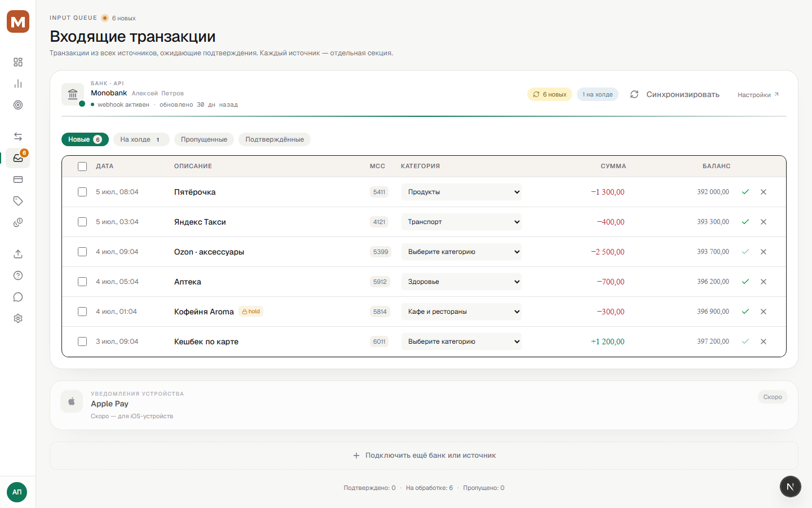Open the target goals sidebar icon
This screenshot has height=508, width=812.
18,105
